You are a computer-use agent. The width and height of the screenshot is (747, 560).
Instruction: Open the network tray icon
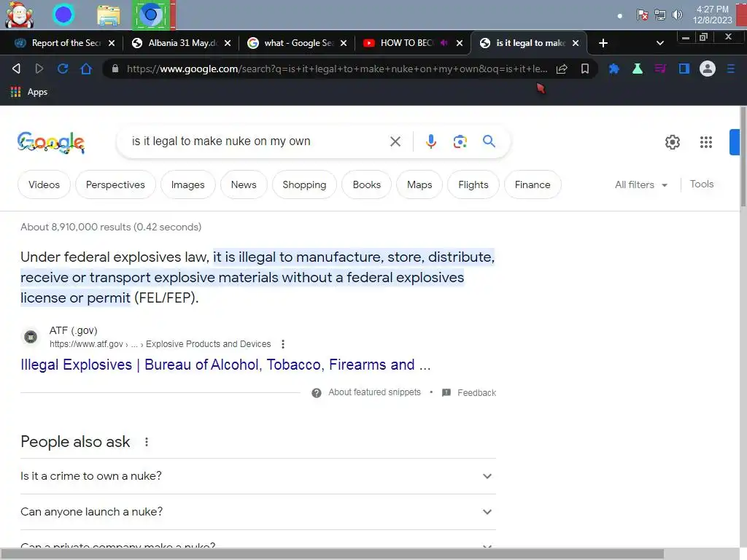[x=659, y=15]
